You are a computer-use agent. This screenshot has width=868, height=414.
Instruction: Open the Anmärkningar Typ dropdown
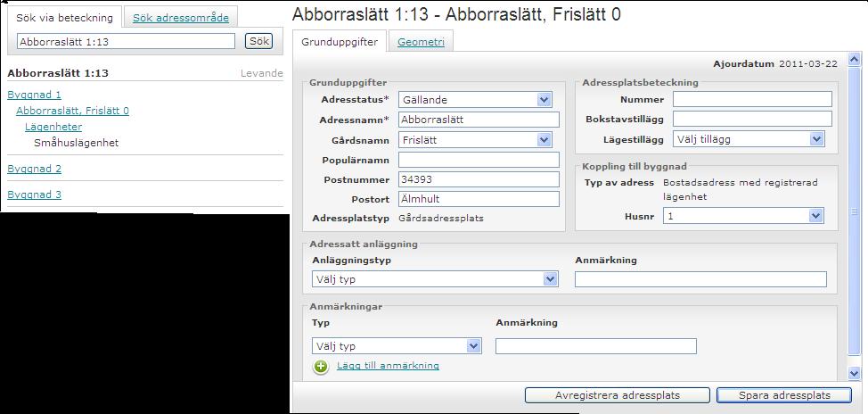[397, 346]
